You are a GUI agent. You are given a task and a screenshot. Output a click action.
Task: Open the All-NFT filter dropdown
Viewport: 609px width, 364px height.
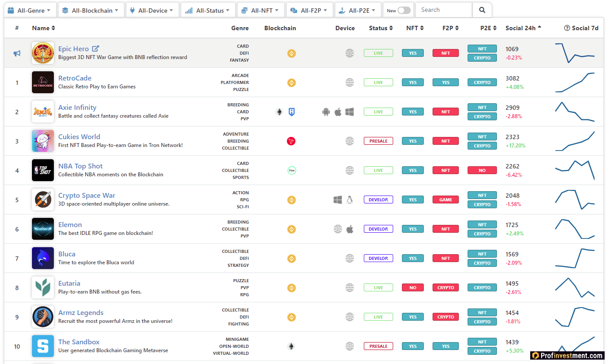pos(260,10)
